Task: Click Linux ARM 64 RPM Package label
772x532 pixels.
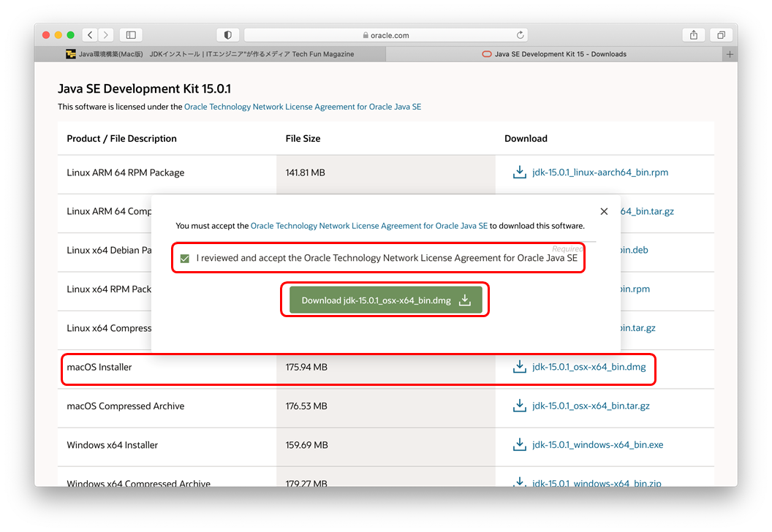Action: tap(126, 172)
